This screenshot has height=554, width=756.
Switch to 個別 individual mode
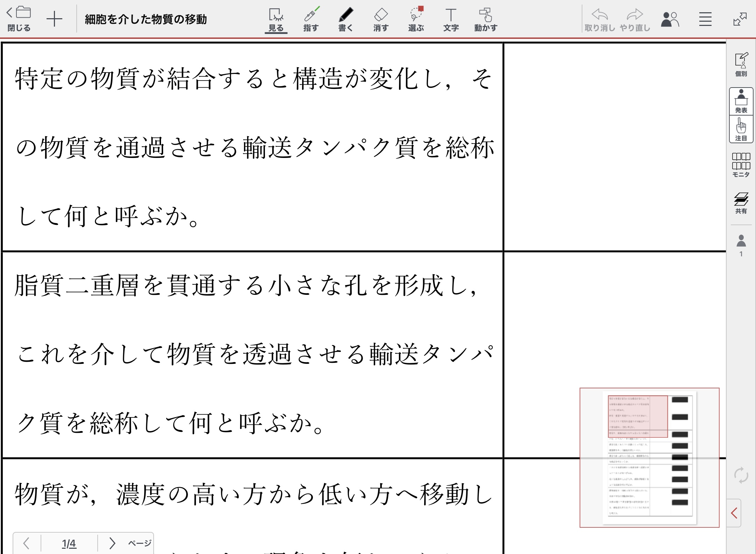point(741,65)
